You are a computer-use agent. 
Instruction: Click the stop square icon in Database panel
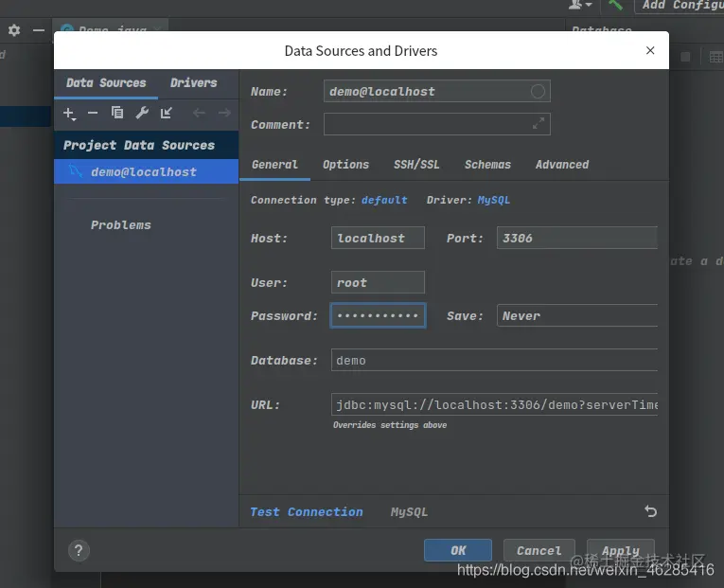click(x=685, y=57)
